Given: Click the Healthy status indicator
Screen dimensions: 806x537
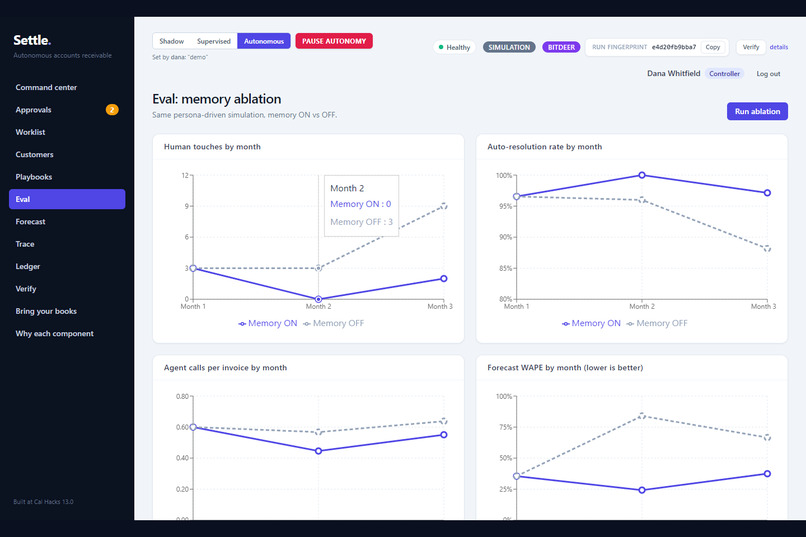Looking at the screenshot, I should [454, 47].
